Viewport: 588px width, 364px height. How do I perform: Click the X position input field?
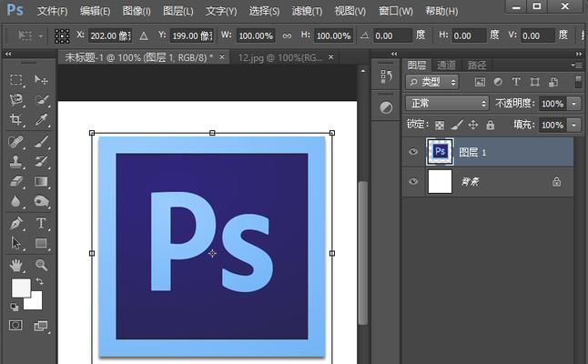(x=110, y=36)
